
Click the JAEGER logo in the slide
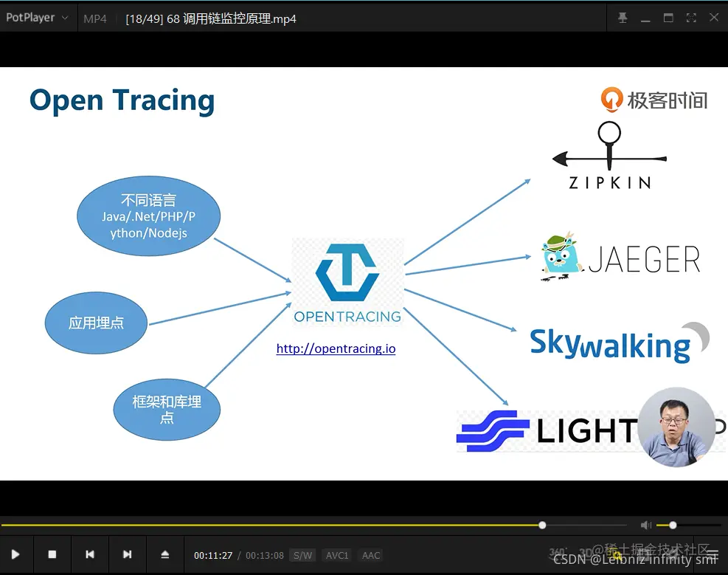tap(620, 258)
